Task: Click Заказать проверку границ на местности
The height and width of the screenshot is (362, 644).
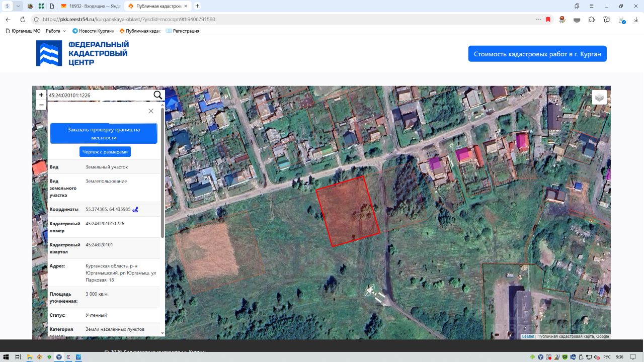Action: [x=104, y=133]
